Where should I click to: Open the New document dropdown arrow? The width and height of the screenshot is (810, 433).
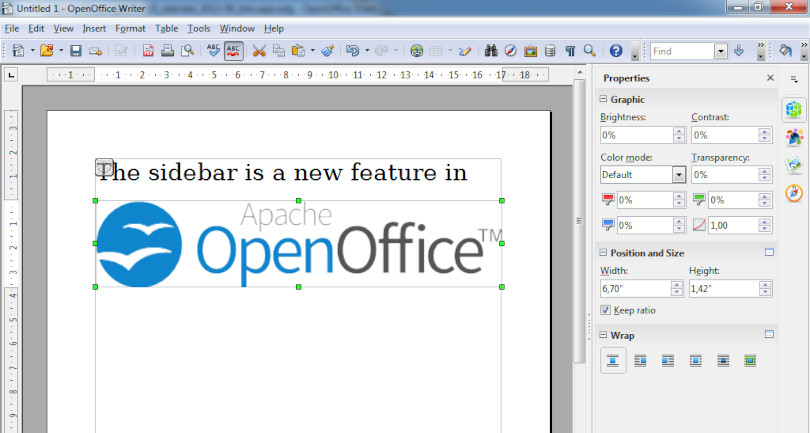(32, 51)
